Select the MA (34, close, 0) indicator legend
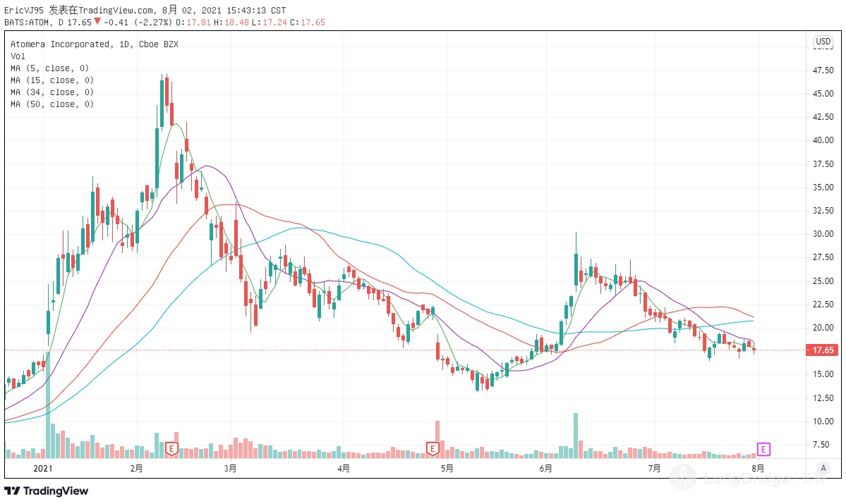 [x=52, y=92]
